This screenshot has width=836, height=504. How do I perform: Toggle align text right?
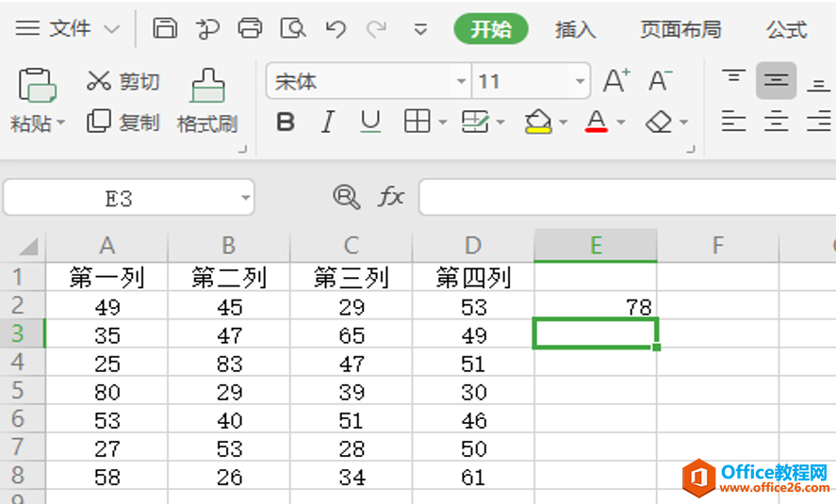point(818,121)
